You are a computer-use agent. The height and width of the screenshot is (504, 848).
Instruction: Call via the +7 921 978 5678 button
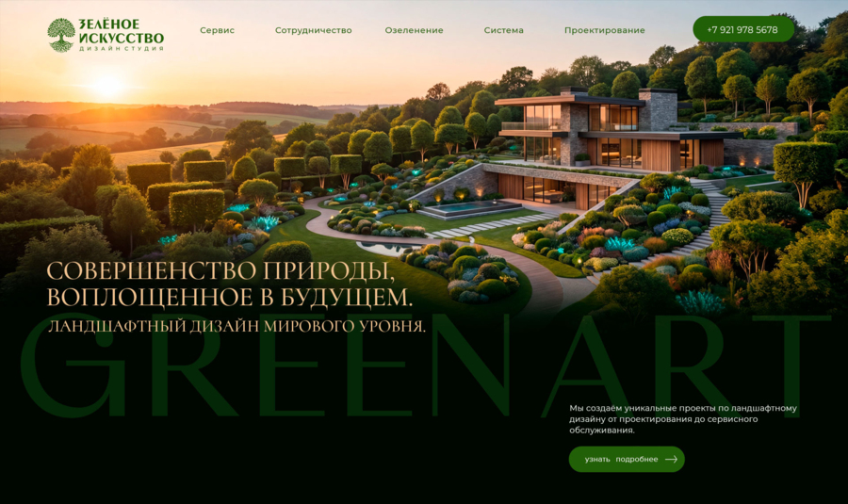(x=743, y=29)
